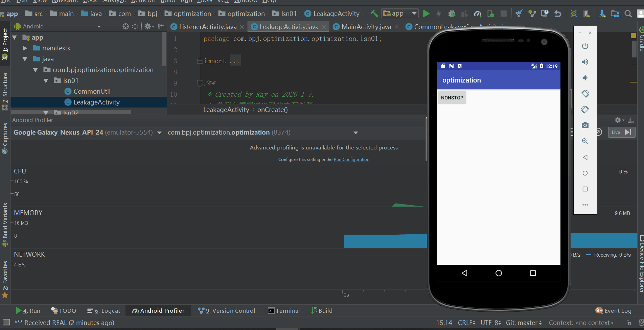
Task: Open the 4: Run tool tab
Action: (x=28, y=311)
